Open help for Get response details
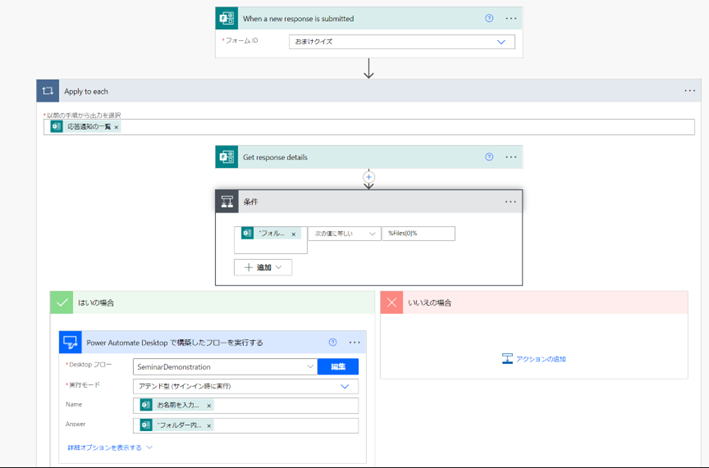This screenshot has width=709, height=468. (489, 157)
